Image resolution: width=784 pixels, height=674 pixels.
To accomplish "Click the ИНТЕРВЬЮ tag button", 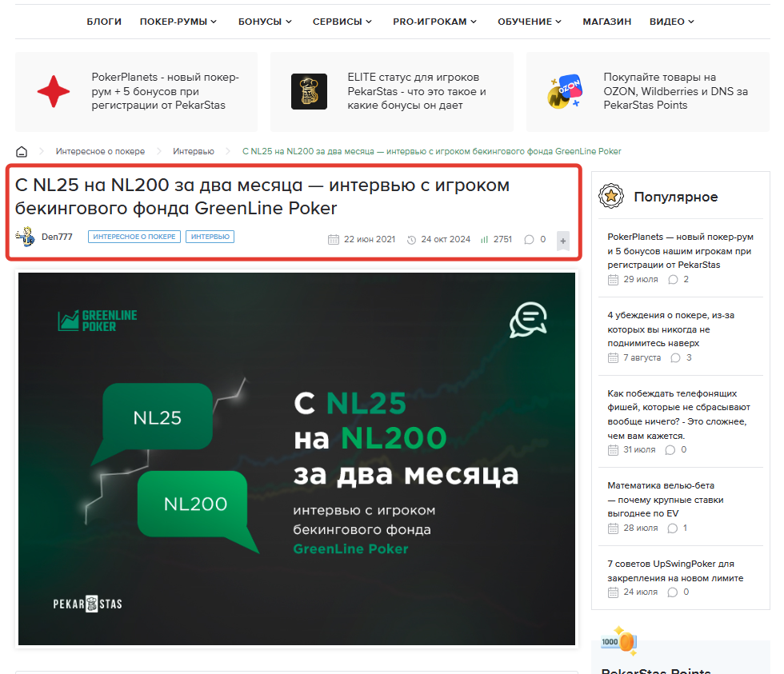I will click(210, 237).
